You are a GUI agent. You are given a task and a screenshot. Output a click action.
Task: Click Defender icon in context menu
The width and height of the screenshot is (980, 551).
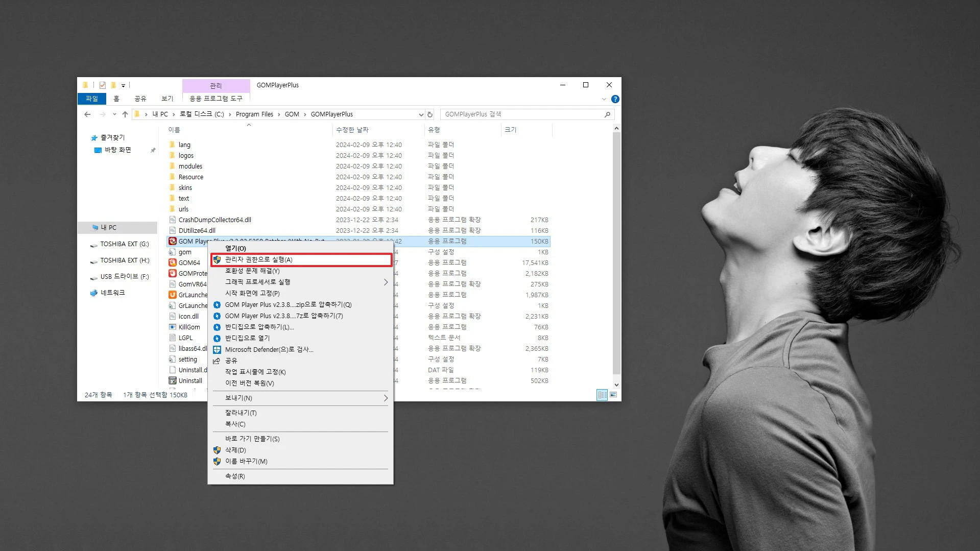(x=217, y=349)
